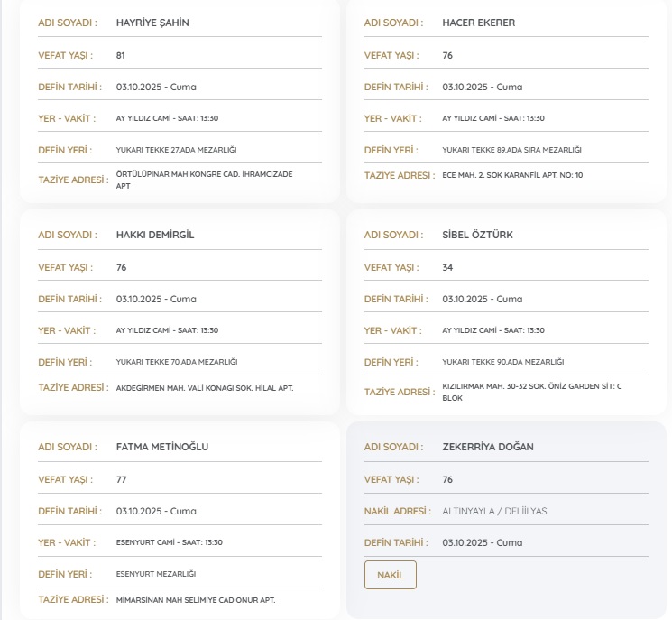Select the Mimarsinan Mah condolence address
Viewport: 672px width, 620px height.
[x=196, y=600]
